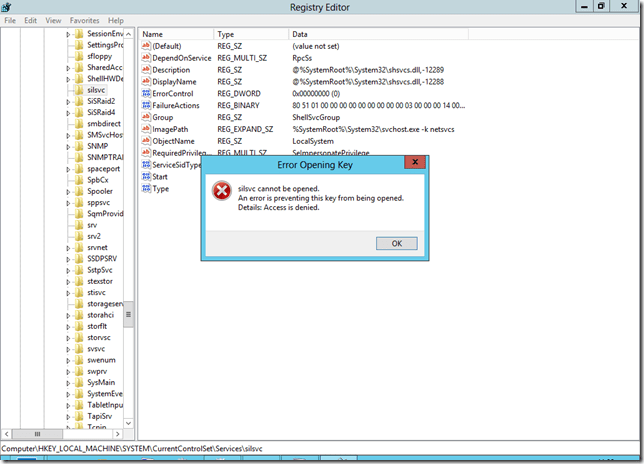The height and width of the screenshot is (464, 644).
Task: Click the Start DWORD value icon
Action: coord(146,177)
